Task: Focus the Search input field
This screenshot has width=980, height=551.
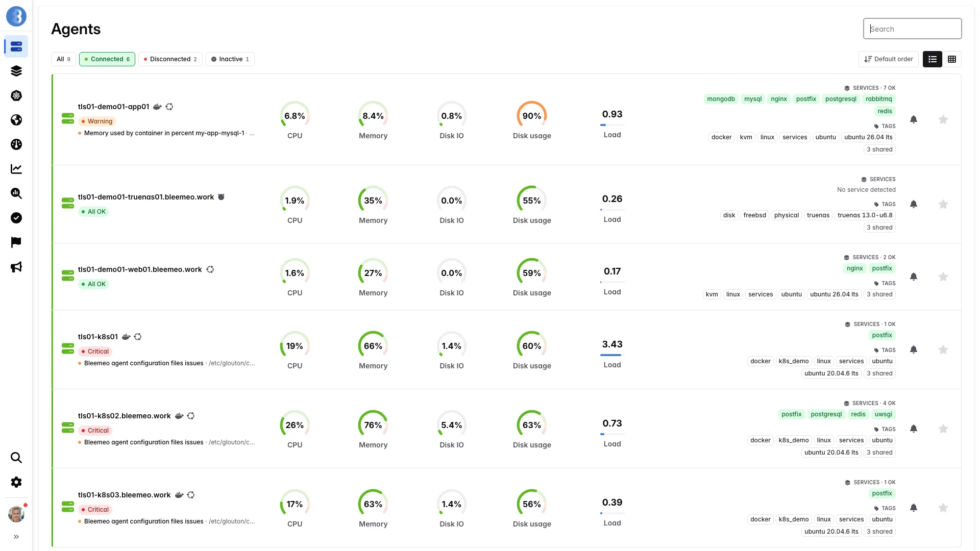Action: click(912, 29)
